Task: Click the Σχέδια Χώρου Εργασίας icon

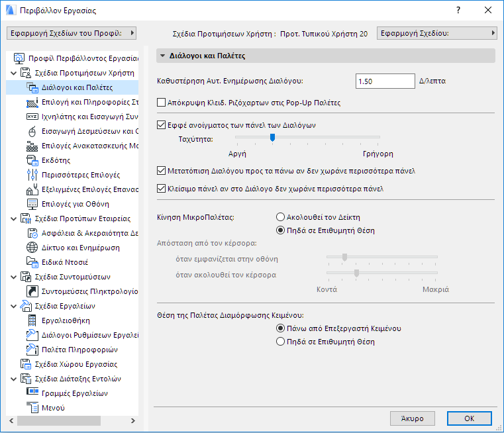Action: [x=26, y=364]
